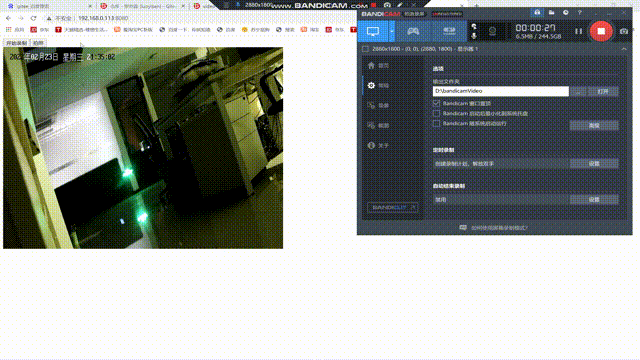Click take photo button above camera feed
Image resolution: width=640 pixels, height=360 pixels.
(38, 43)
